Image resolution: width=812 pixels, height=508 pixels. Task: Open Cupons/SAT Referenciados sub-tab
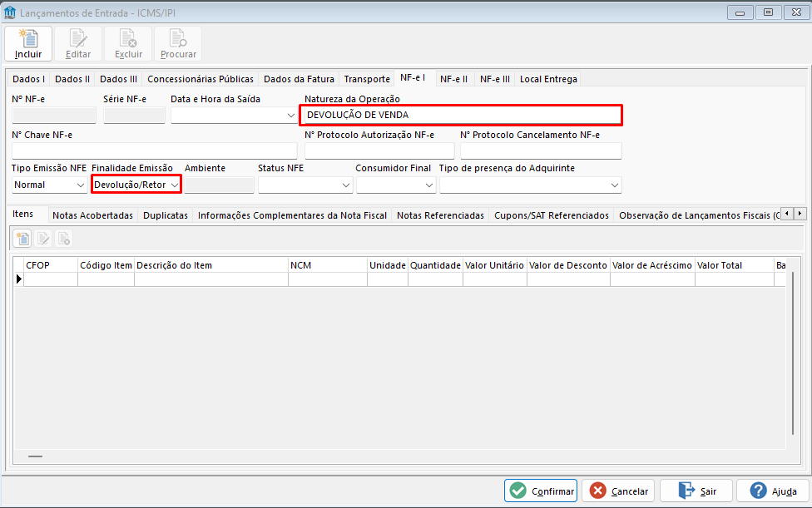click(552, 215)
